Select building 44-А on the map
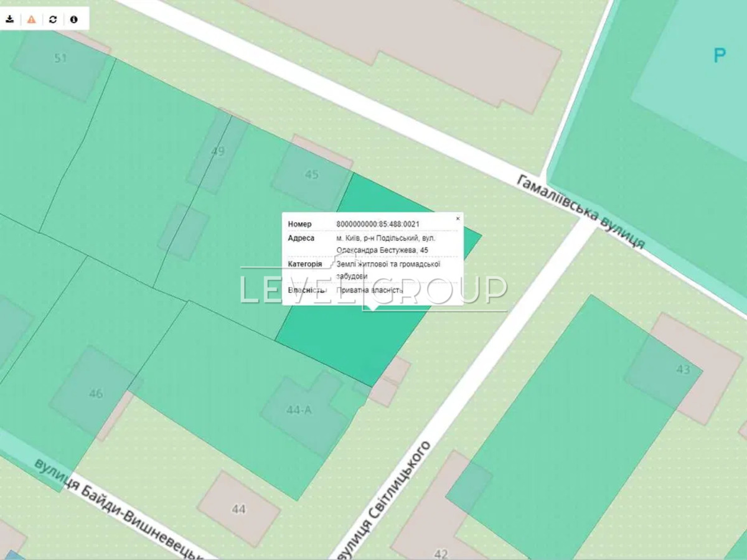The image size is (747, 560). (299, 410)
